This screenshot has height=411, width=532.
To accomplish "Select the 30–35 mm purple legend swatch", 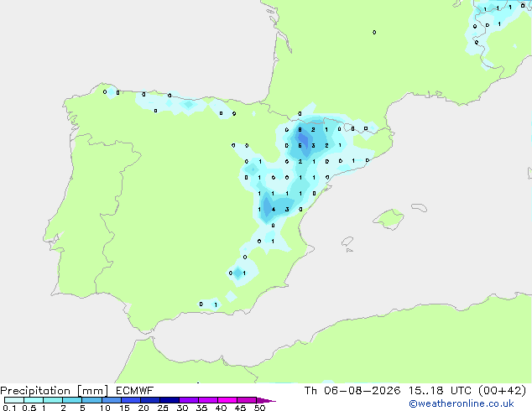I will [189, 400].
